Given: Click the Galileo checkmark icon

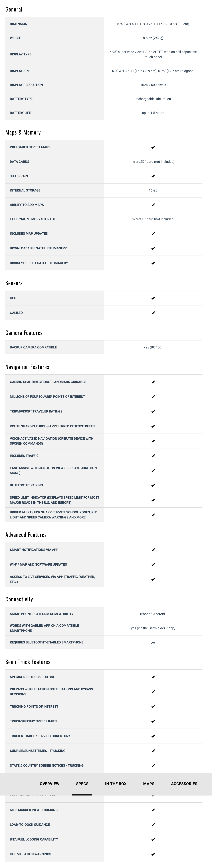Looking at the screenshot, I should (x=153, y=313).
